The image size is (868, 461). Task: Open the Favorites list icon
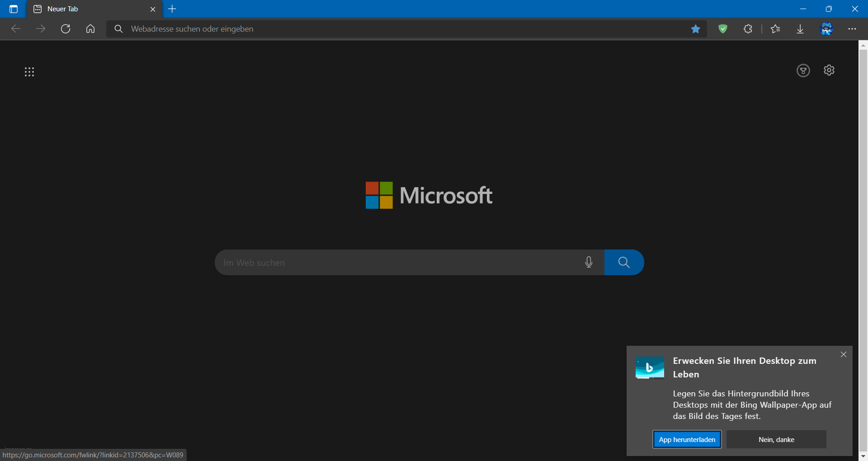click(775, 29)
